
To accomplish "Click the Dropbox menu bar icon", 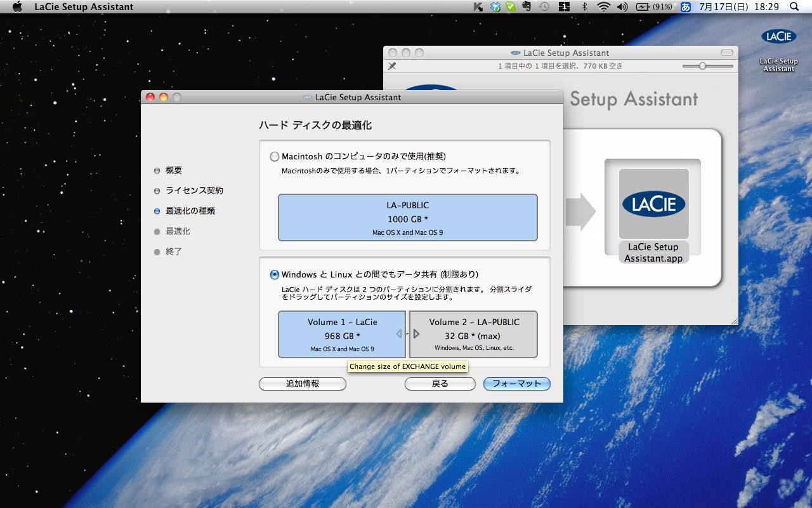I will 495,7.
